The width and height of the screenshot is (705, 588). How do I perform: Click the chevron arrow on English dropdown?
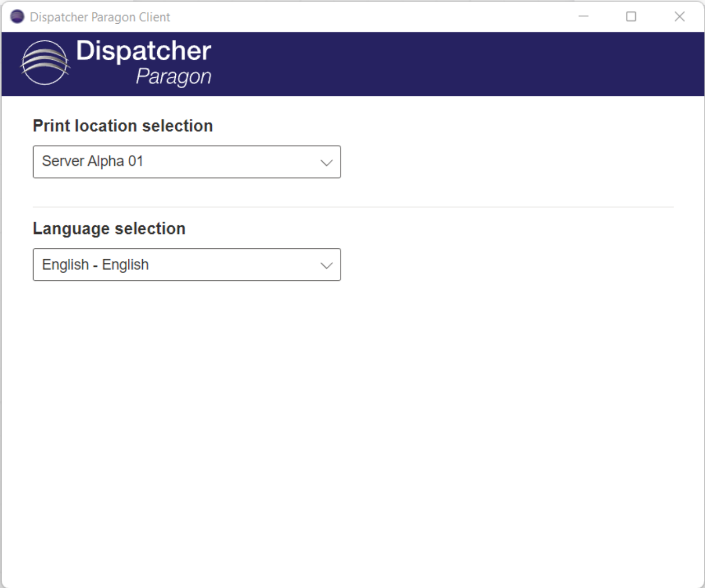(326, 265)
